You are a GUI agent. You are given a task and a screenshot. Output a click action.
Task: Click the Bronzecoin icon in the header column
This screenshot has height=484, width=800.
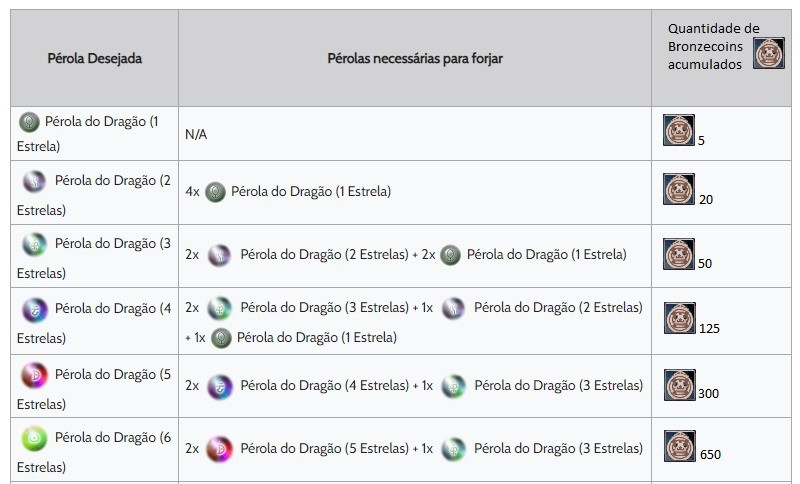pyautogui.click(x=769, y=53)
